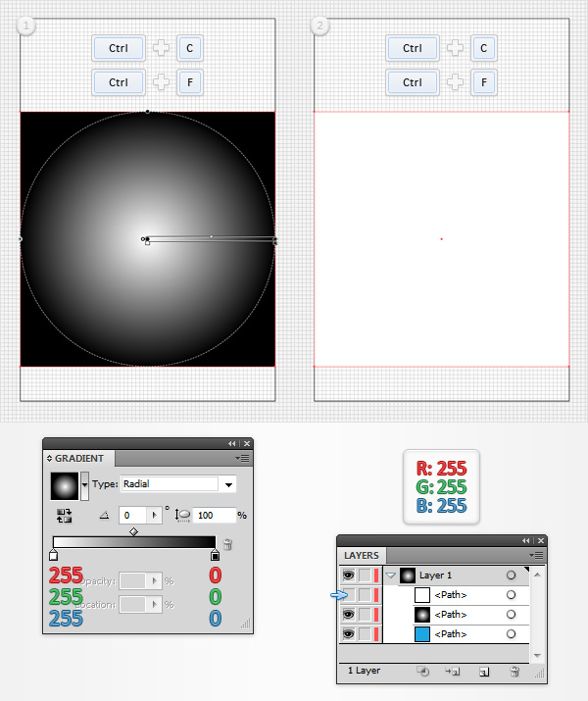Click Delete Selection trash icon in Layers

coord(514,671)
